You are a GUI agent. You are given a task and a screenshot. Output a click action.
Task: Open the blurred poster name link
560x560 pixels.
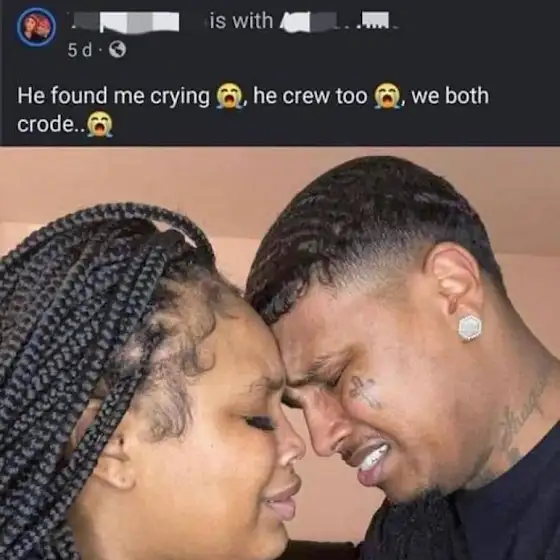125,22
